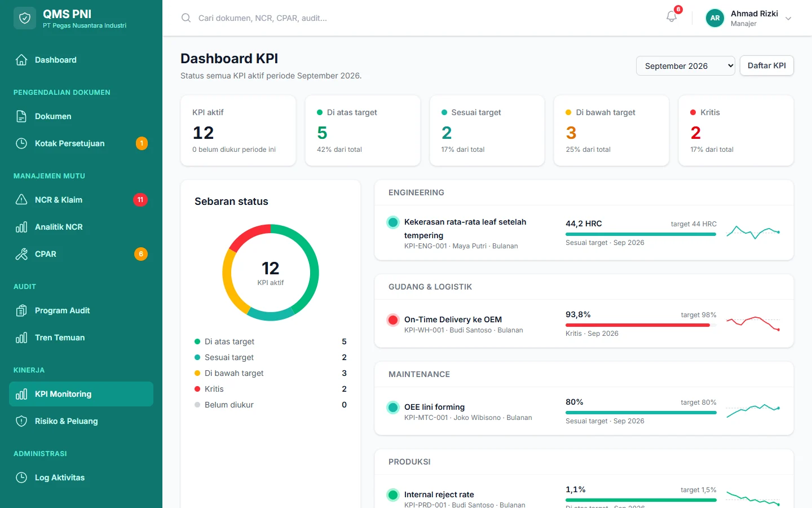Screen dimensions: 812x508
Task: Open Dokumen via its file icon
Action: tap(21, 116)
